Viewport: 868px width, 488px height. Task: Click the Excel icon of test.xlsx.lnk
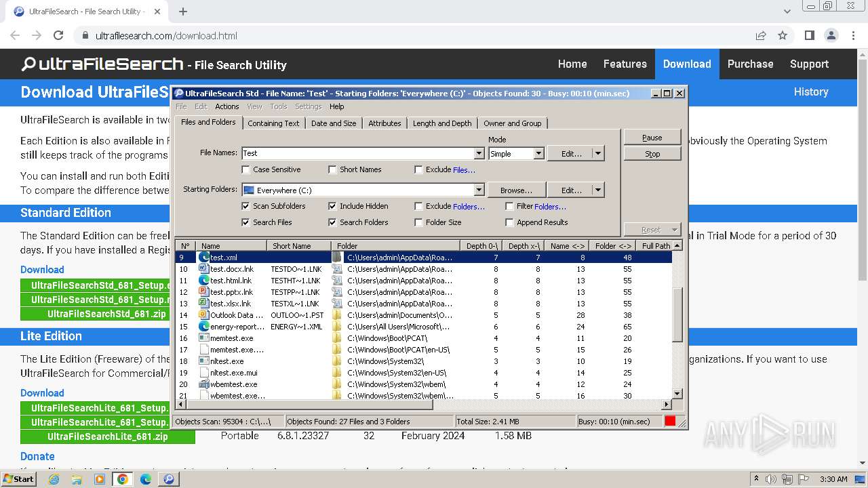click(204, 304)
